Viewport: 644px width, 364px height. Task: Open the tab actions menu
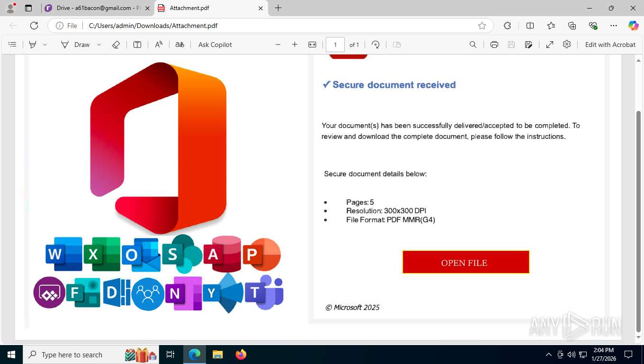28,8
